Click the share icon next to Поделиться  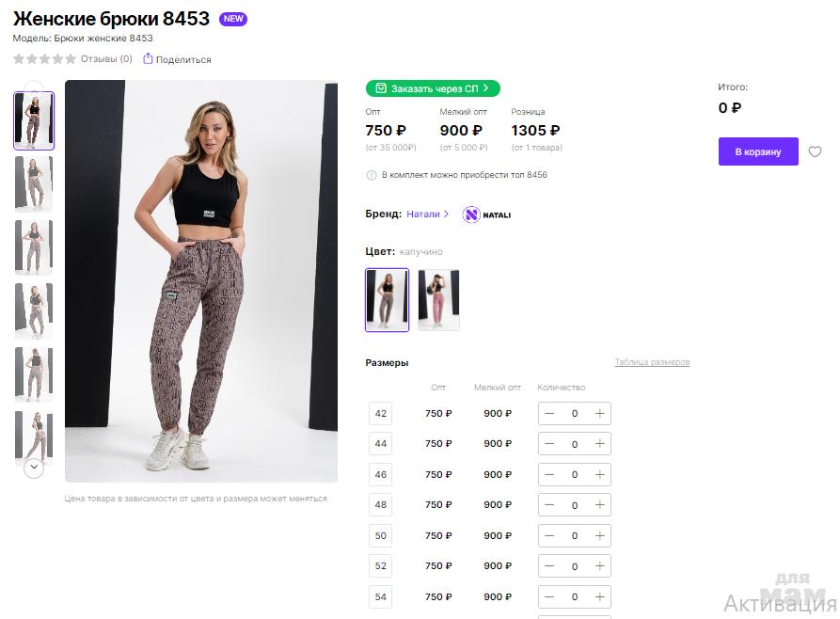click(x=148, y=59)
